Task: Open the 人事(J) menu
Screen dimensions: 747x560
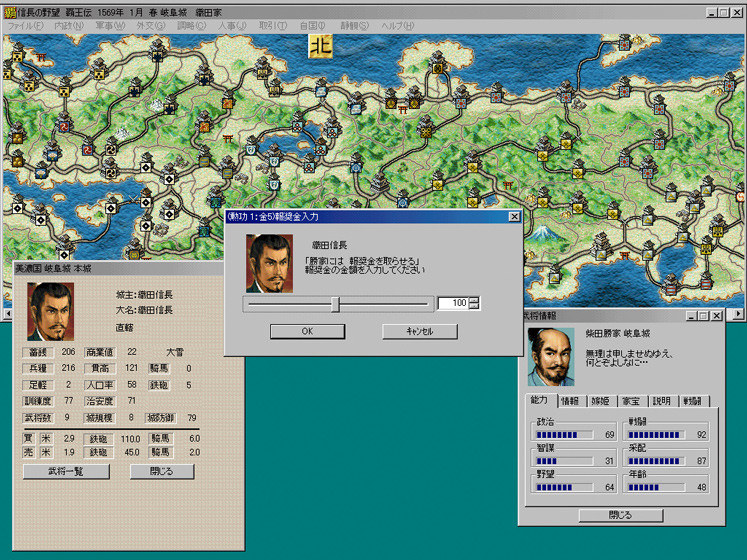Action: (232, 26)
